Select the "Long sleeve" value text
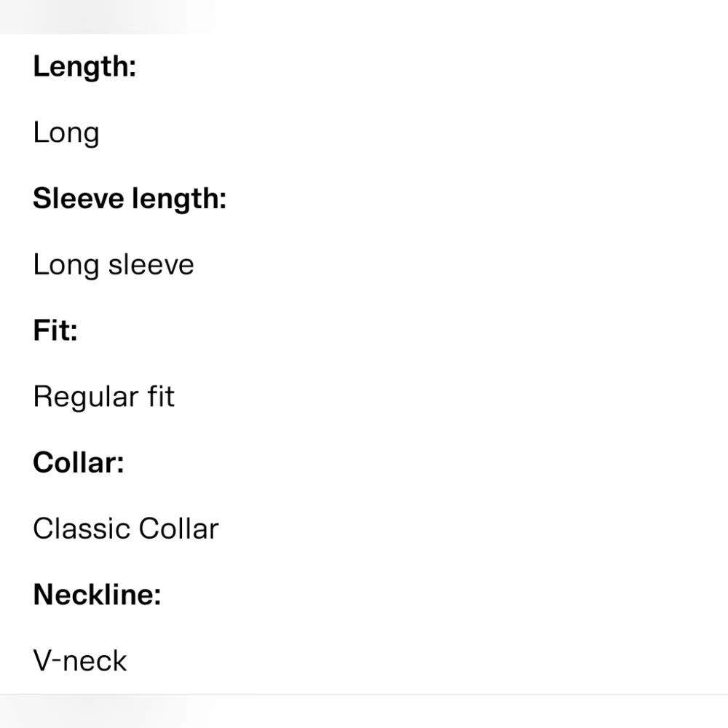 pos(114,264)
